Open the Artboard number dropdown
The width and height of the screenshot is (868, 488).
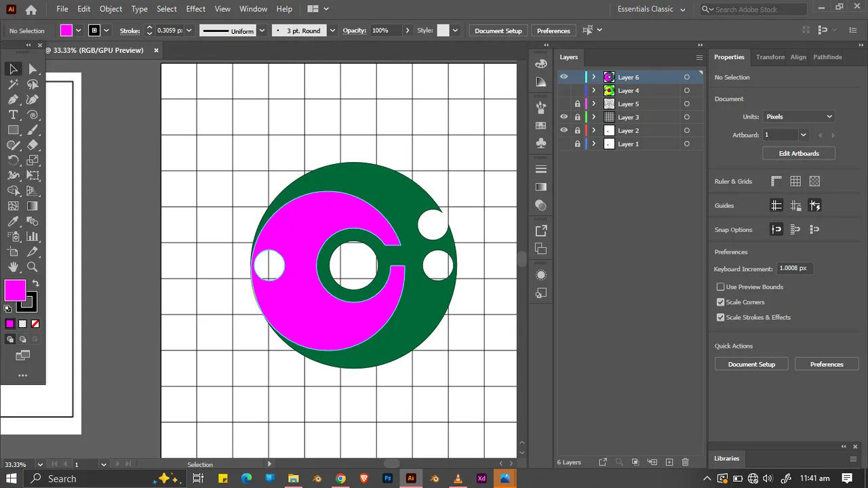pos(803,135)
